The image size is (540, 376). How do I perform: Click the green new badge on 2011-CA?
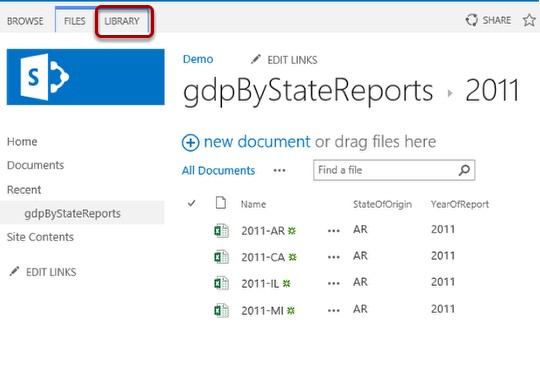[292, 257]
